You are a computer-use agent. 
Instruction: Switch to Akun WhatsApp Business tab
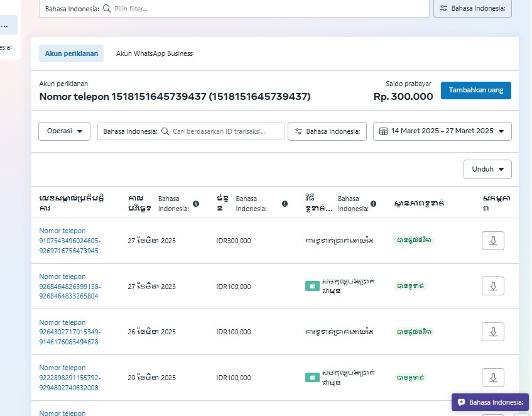tap(154, 53)
